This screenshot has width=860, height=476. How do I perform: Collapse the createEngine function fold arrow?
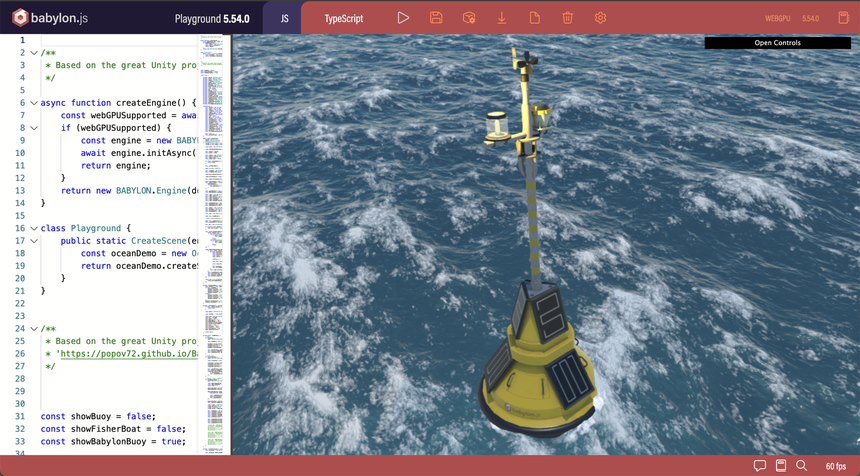pos(33,103)
